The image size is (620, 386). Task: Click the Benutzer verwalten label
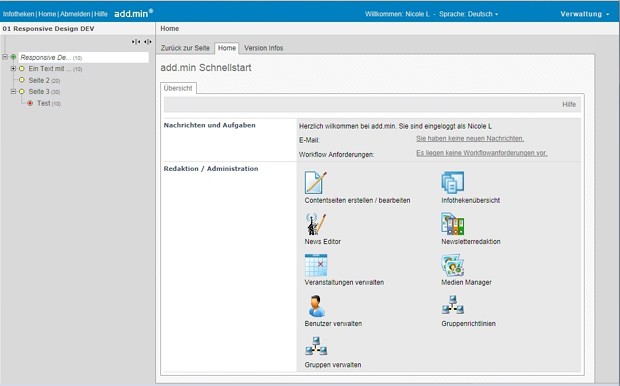333,323
